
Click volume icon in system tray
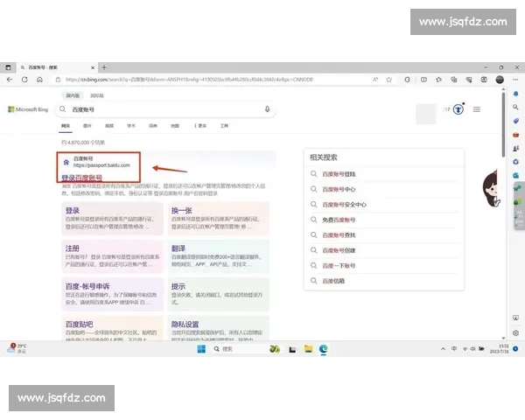click(472, 348)
